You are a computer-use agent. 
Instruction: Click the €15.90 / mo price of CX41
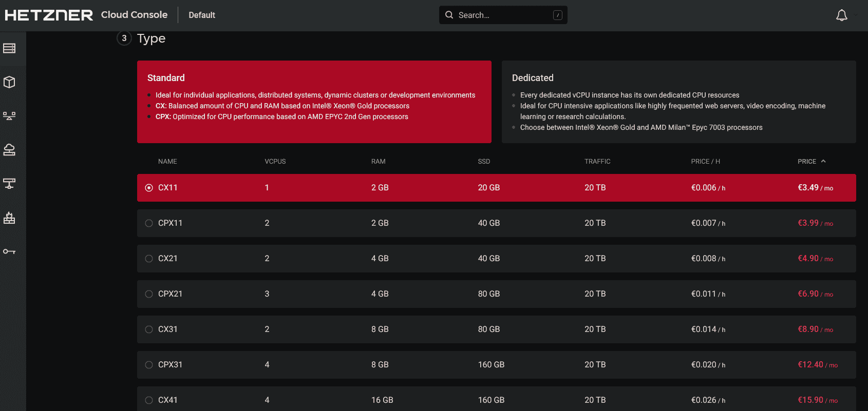click(x=818, y=400)
